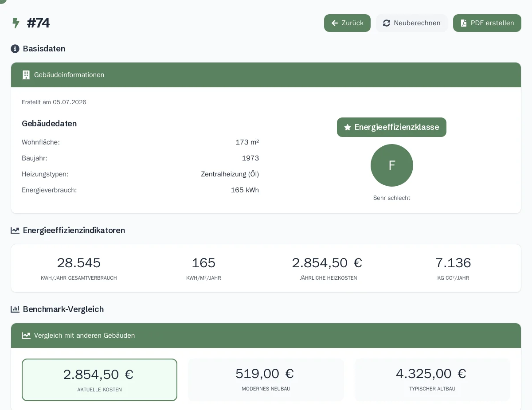Click the Zurück button
Screen dimensions: 532x410
coord(347,23)
